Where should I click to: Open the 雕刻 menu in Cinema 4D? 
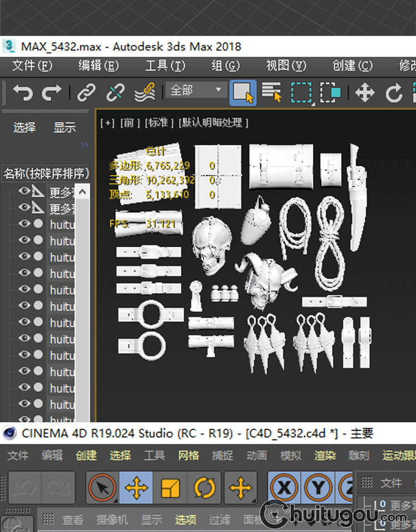coord(359,456)
